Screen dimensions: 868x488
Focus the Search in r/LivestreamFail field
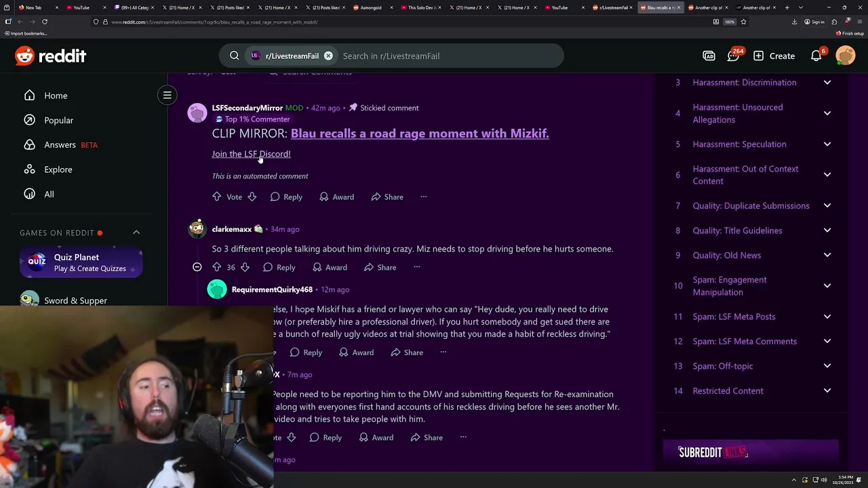click(x=448, y=56)
